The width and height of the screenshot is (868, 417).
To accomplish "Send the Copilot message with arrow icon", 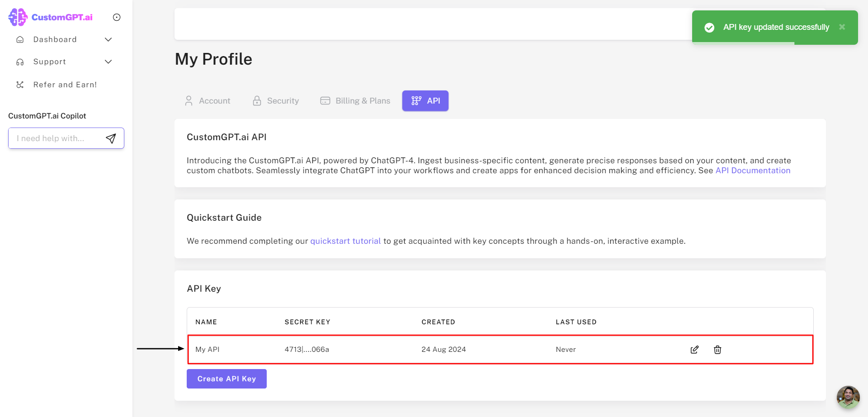I will [x=111, y=138].
